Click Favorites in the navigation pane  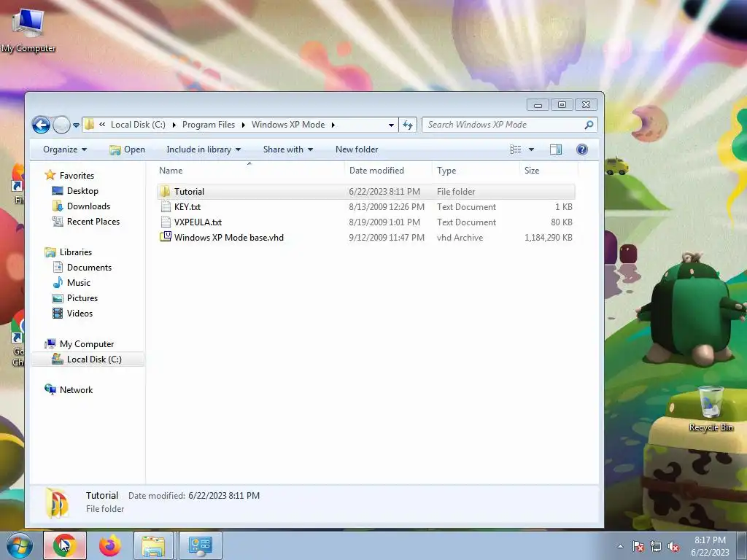tap(77, 175)
